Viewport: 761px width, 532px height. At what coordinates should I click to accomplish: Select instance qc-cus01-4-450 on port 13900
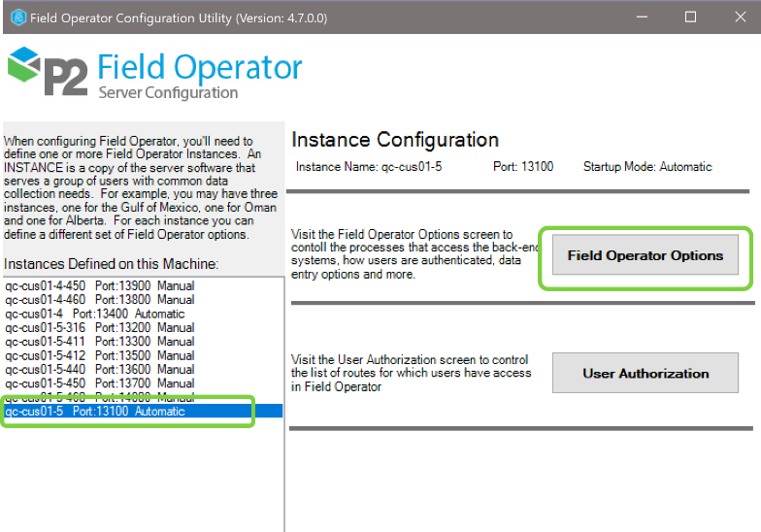click(99, 286)
